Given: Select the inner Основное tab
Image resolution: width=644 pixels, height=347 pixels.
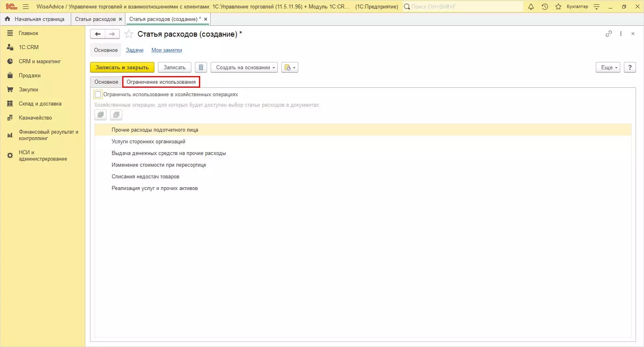Looking at the screenshot, I should [106, 82].
